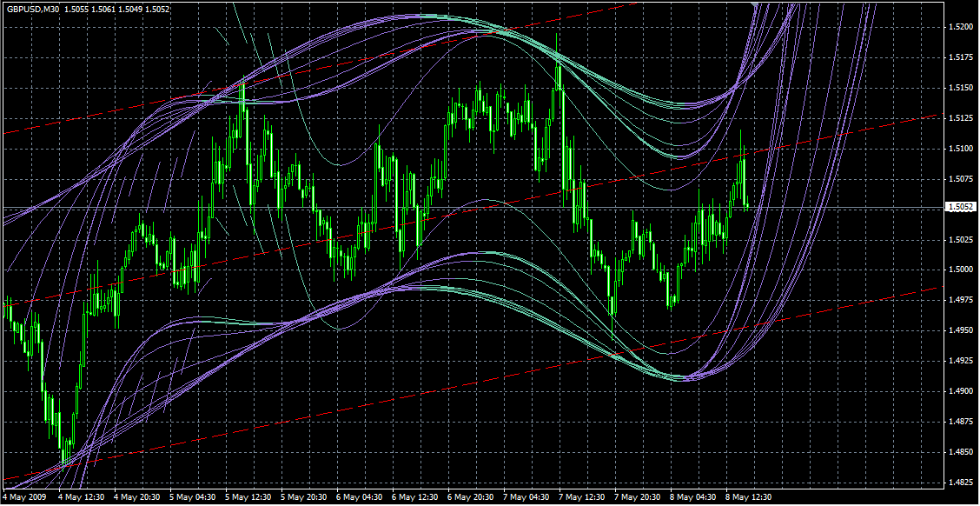This screenshot has width=980, height=506.
Task: Click the 1.4875 price axis label
Action: point(961,422)
